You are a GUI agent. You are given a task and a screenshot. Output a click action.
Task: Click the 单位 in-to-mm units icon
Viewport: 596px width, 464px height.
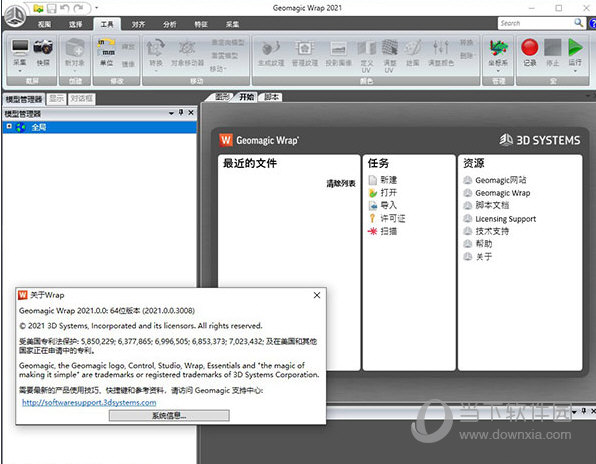(x=106, y=47)
